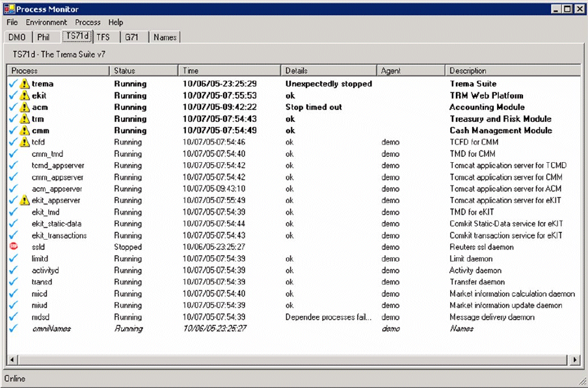The width and height of the screenshot is (588, 388).
Task: Click the blue checkmark on the transd row
Action: tap(14, 281)
